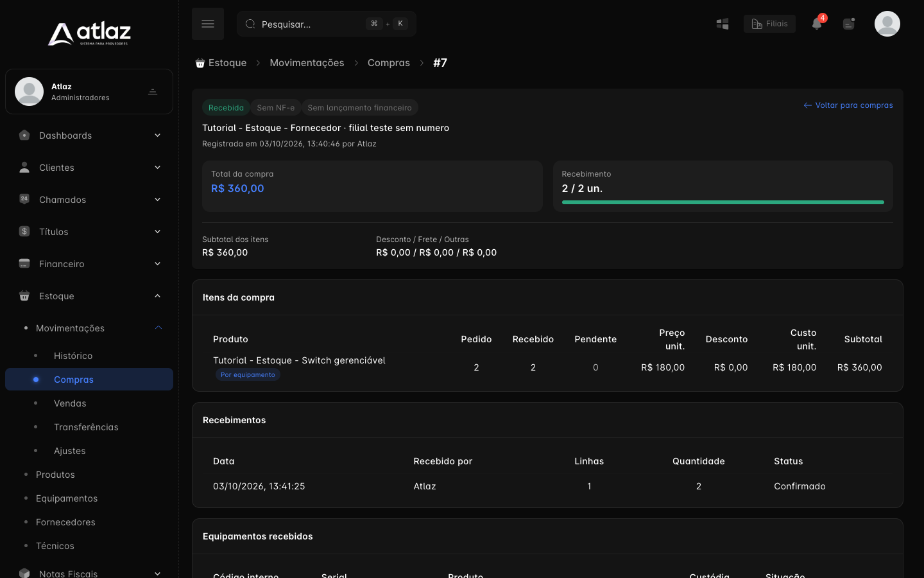Go to Vendas in the sidebar

(70, 403)
